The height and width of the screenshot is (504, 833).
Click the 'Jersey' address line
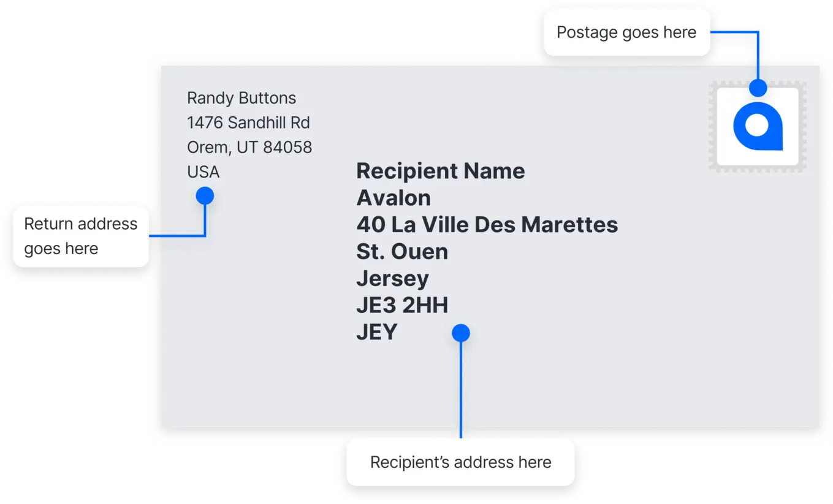coord(392,279)
